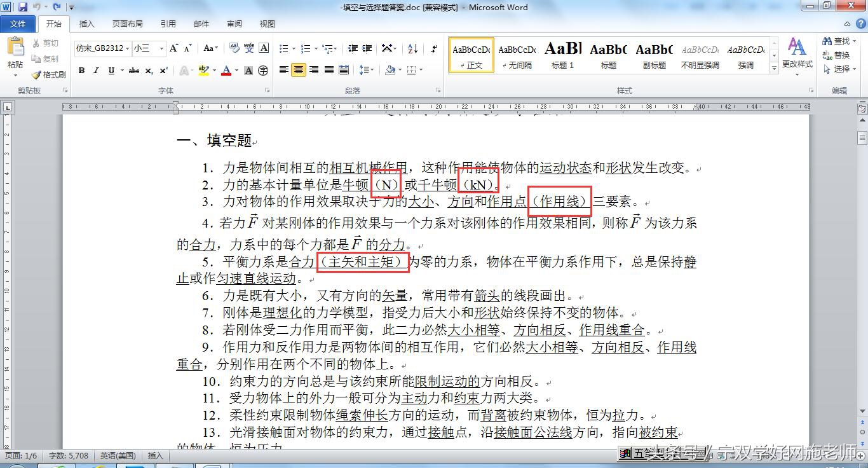Click the Shrink Font icon
This screenshot has height=468, width=868.
(187, 48)
